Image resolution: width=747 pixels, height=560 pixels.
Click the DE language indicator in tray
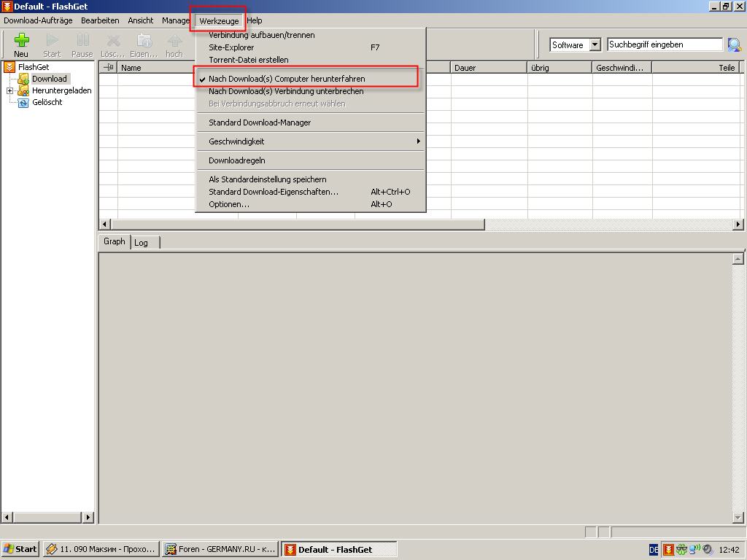654,550
